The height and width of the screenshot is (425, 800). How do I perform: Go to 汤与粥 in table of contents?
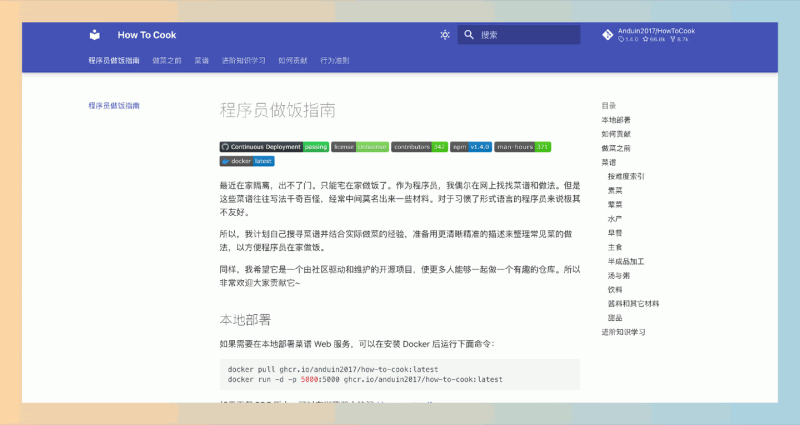618,276
